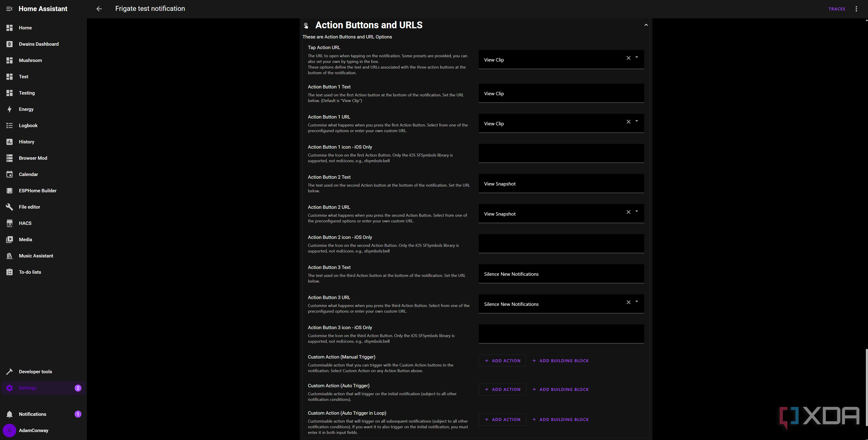Click the page vertical scrollbar thumb
The width and height of the screenshot is (868, 440).
pyautogui.click(x=866, y=387)
